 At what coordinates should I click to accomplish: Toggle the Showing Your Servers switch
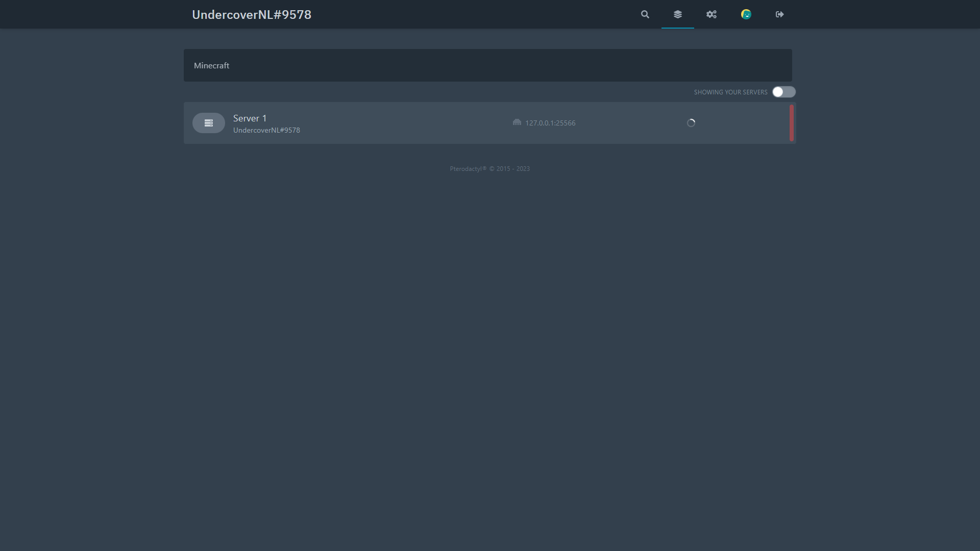783,92
